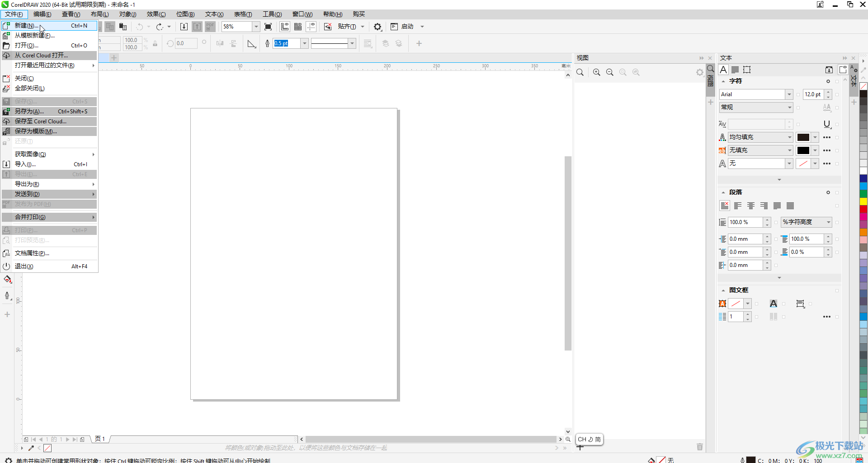868x463 pixels.
Task: Choose New from File menu
Action: coord(49,26)
